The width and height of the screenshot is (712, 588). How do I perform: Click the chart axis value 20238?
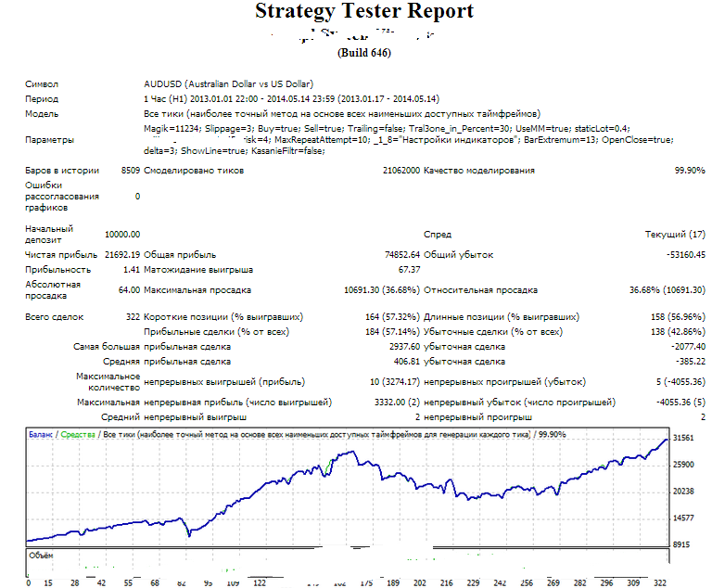coord(683,492)
